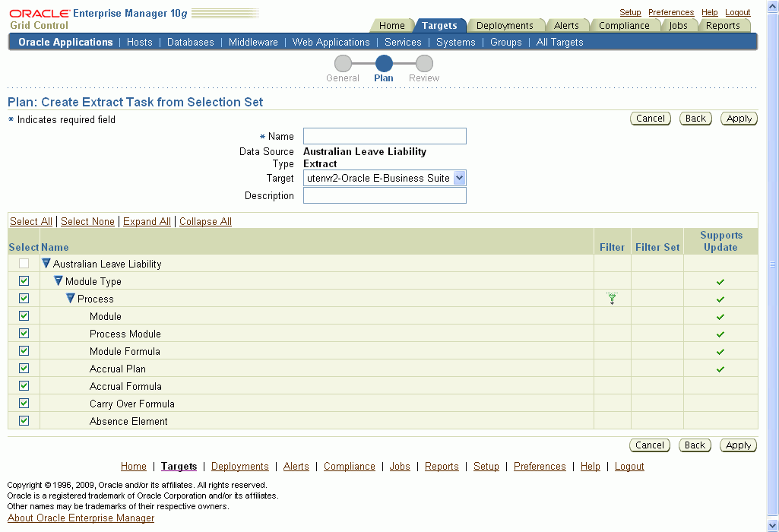
Task: Click the Collapse All link
Action: [205, 222]
